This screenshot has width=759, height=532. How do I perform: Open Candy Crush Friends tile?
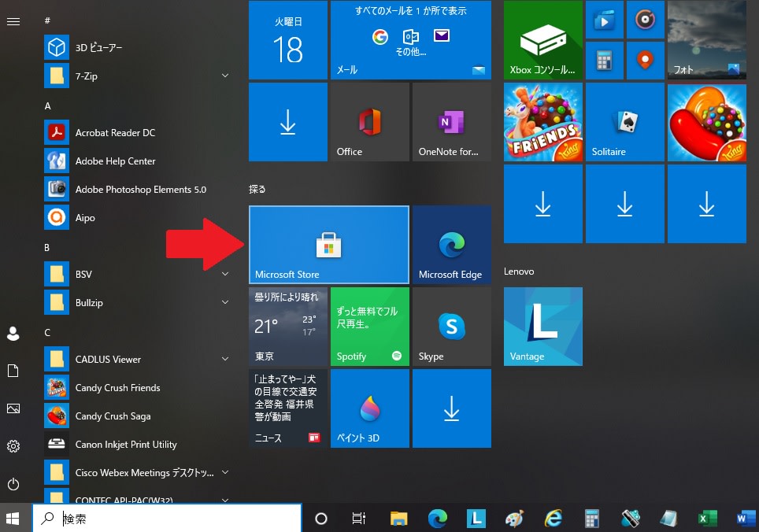coord(543,122)
